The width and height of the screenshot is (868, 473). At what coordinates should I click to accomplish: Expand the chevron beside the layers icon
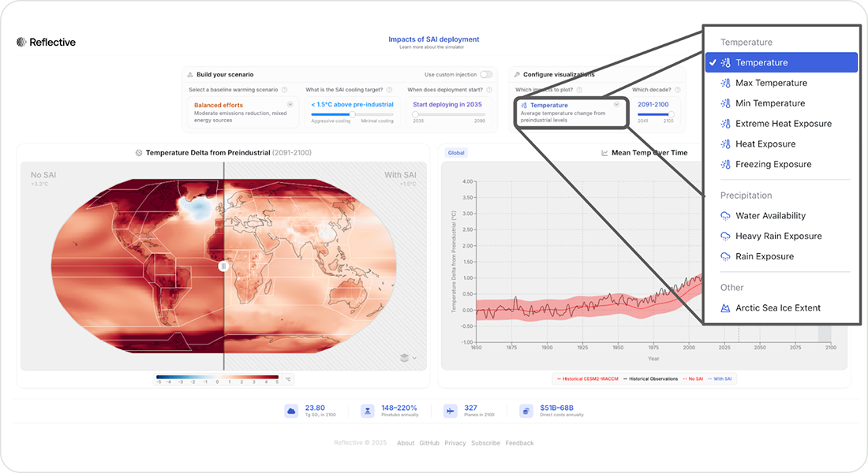coord(415,358)
